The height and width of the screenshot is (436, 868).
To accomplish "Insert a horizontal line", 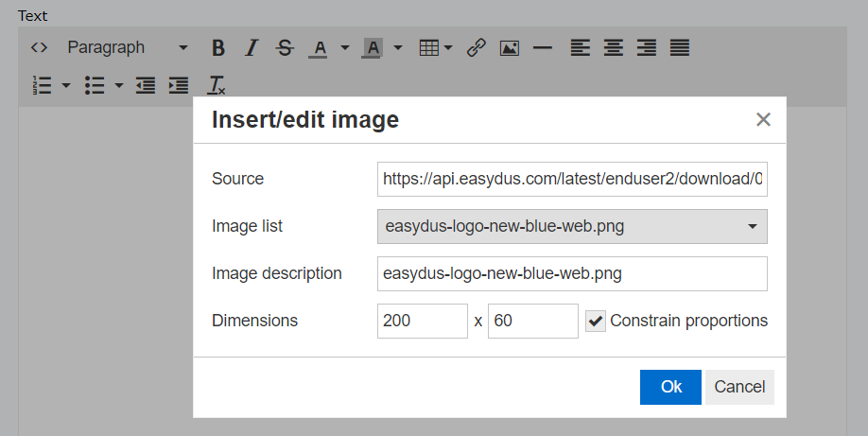I will coord(543,48).
